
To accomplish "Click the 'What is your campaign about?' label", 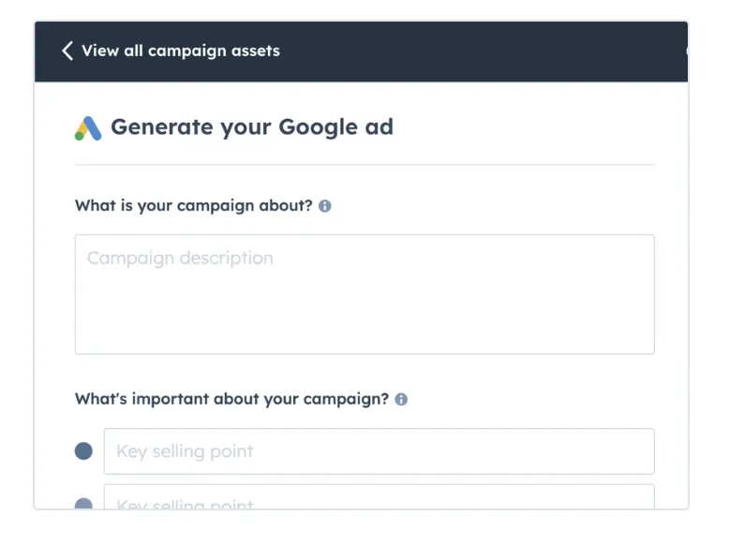I will 193,206.
